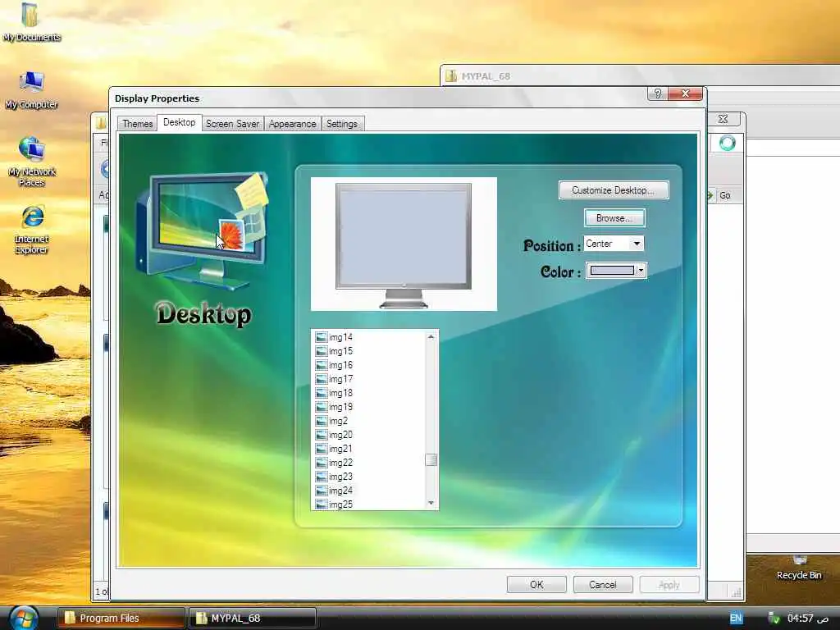This screenshot has height=630, width=840.
Task: Click the help question mark button
Action: click(x=657, y=94)
